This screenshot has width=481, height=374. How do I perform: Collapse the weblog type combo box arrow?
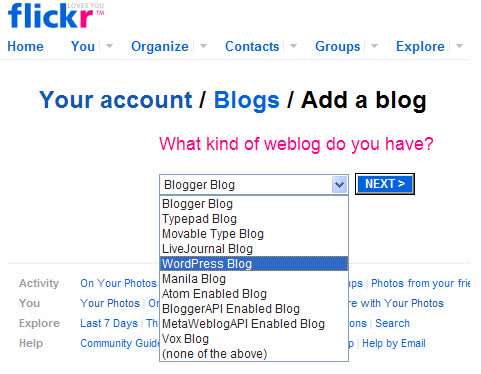(339, 185)
